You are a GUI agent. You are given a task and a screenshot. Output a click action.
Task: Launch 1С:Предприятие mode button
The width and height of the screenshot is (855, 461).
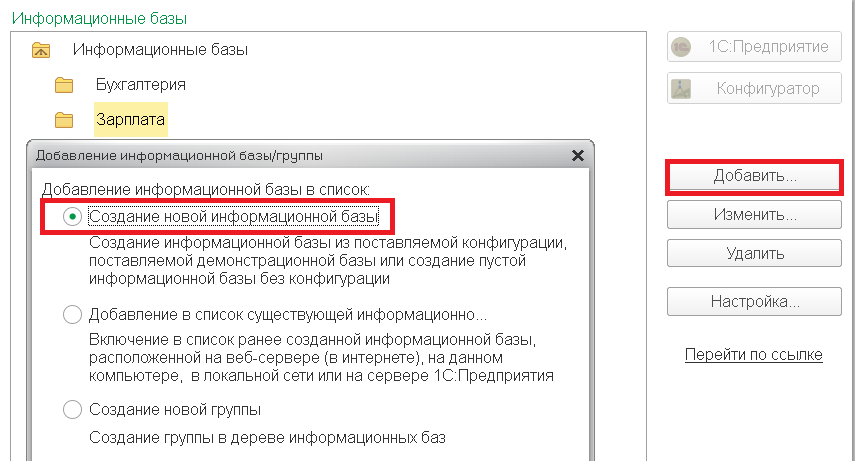point(755,47)
